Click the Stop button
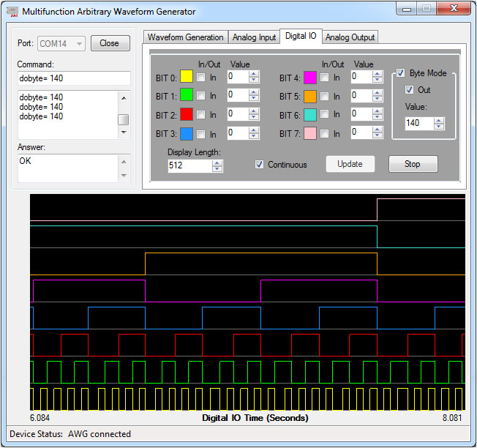Viewport: 477px width, 448px height. (x=413, y=164)
